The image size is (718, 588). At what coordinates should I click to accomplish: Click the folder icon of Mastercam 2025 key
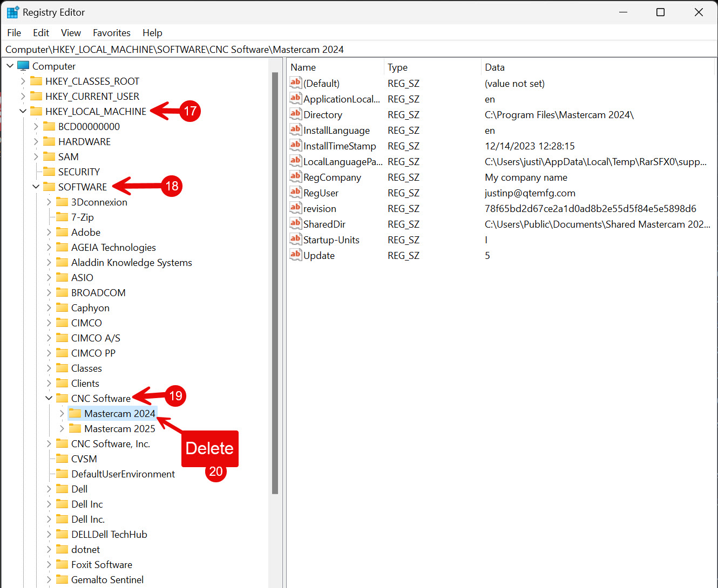pos(75,428)
